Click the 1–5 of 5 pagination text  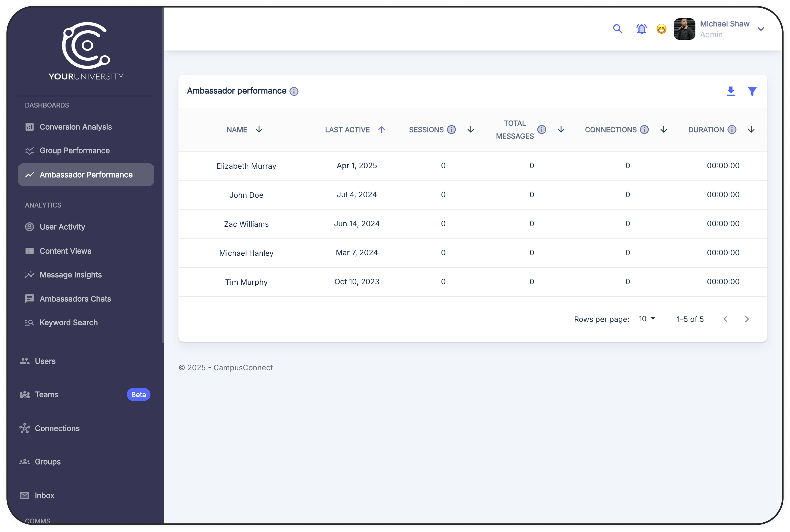(x=690, y=319)
